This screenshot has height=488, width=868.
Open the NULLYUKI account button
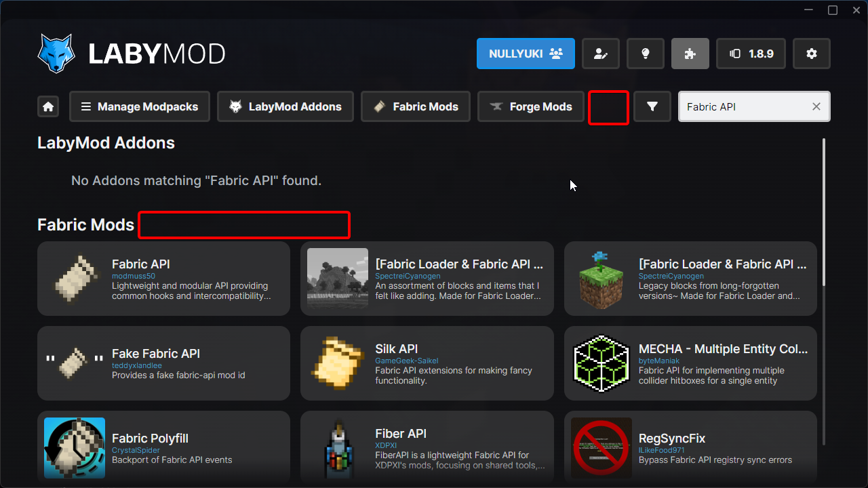pyautogui.click(x=526, y=54)
